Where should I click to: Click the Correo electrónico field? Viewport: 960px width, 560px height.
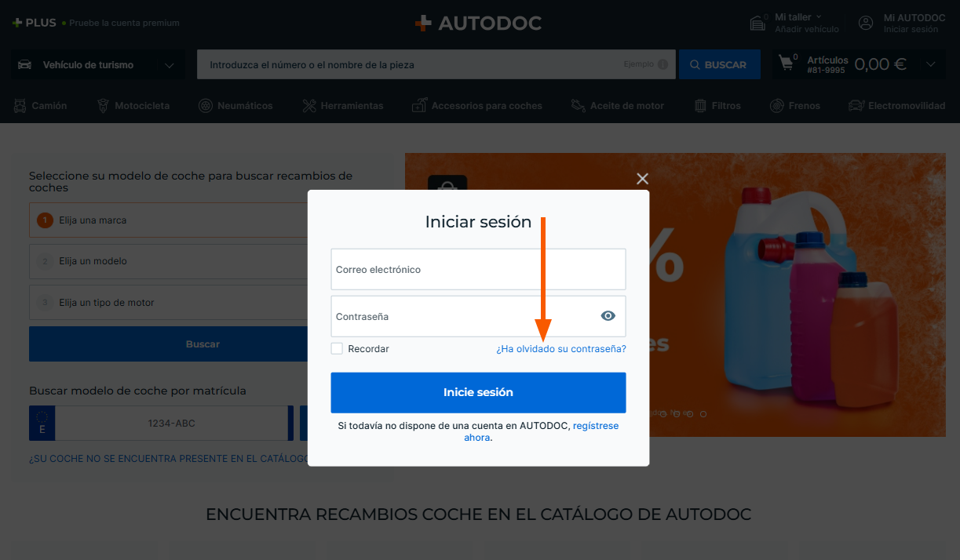(478, 269)
